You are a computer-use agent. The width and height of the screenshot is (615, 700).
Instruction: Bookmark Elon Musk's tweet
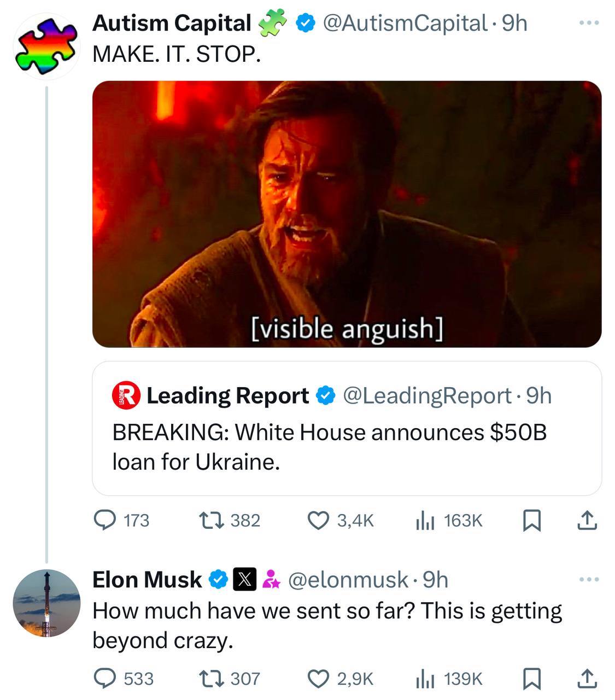click(532, 679)
